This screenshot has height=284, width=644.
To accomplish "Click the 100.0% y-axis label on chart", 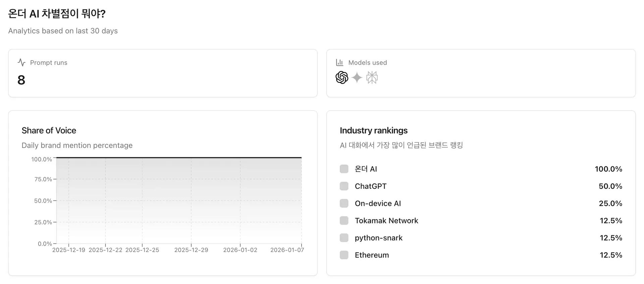I will pyautogui.click(x=42, y=159).
